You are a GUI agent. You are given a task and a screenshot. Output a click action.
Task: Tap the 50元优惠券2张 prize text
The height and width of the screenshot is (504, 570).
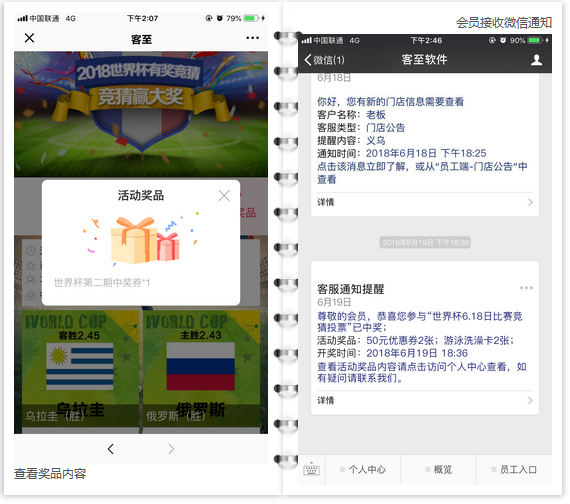[400, 340]
